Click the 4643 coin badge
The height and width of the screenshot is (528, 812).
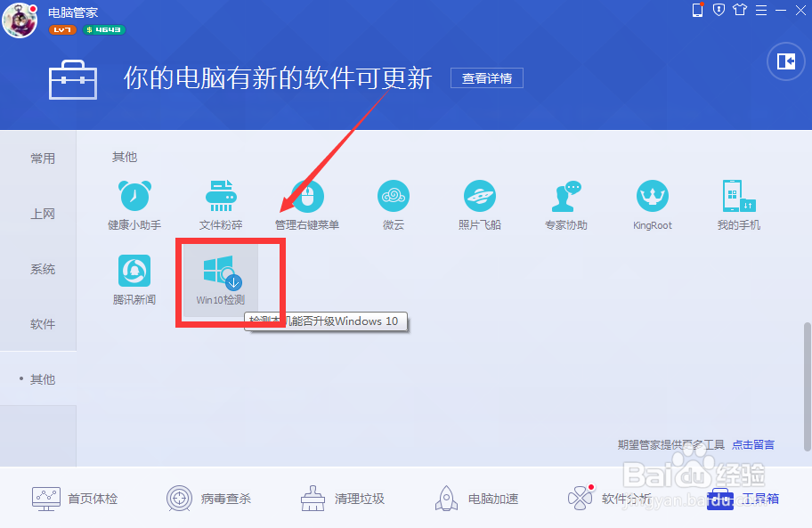point(104,30)
